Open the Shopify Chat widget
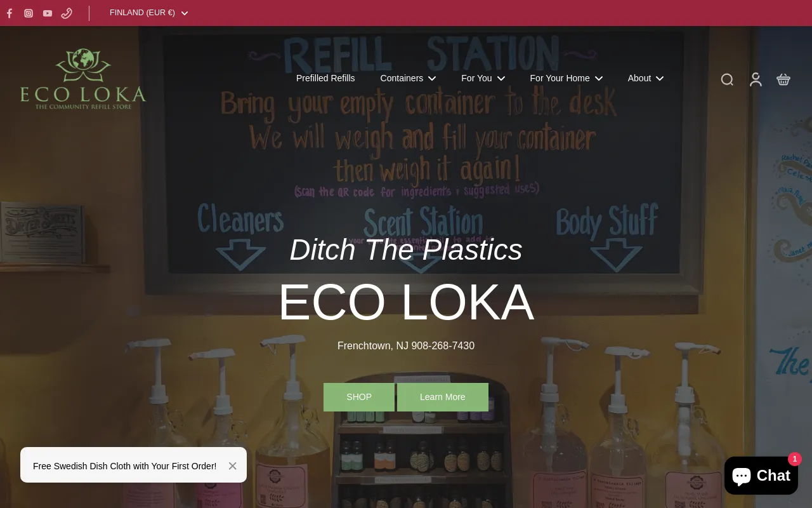The image size is (812, 508). click(x=761, y=476)
